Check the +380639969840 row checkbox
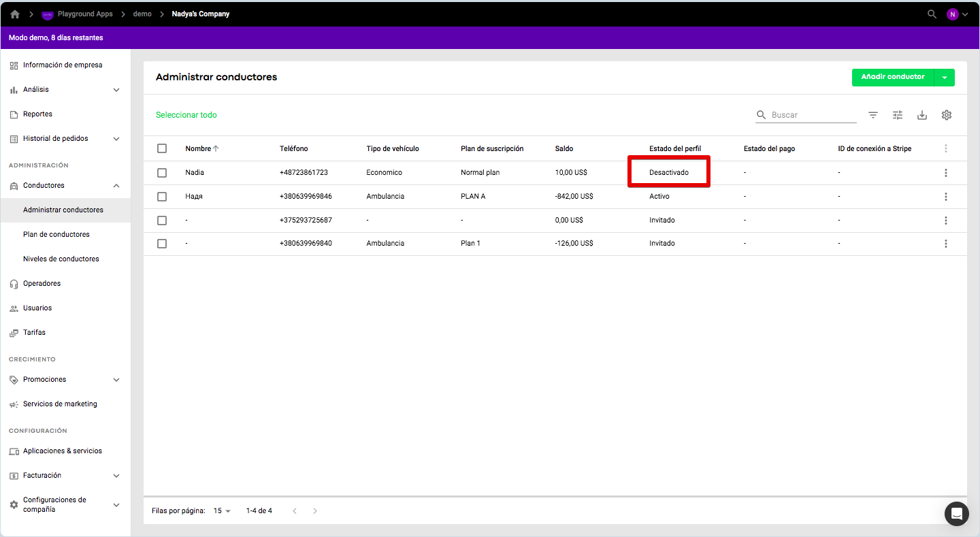Viewport: 980px width, 537px height. click(x=162, y=244)
